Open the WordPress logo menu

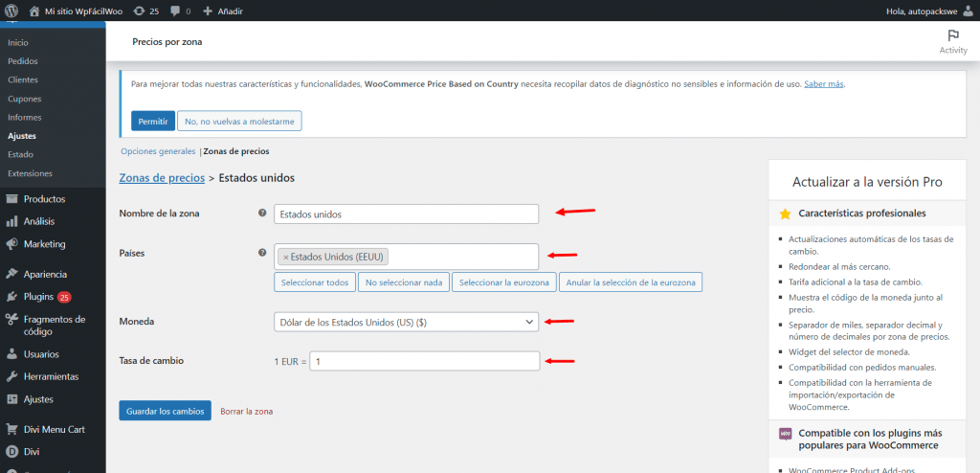point(12,11)
